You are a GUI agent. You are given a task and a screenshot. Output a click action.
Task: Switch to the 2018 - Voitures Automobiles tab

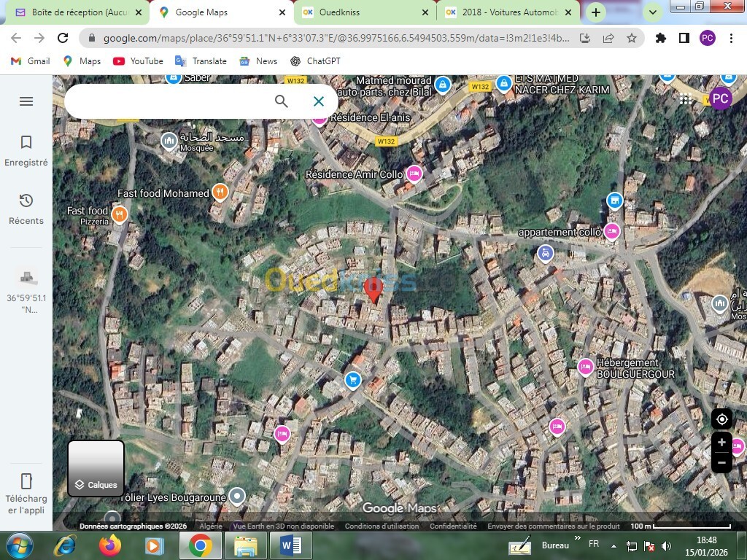point(508,12)
